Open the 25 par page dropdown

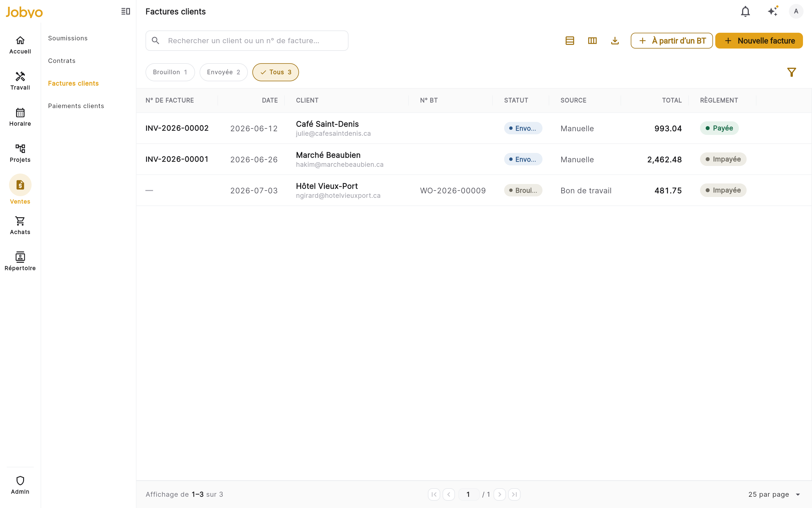(x=774, y=494)
